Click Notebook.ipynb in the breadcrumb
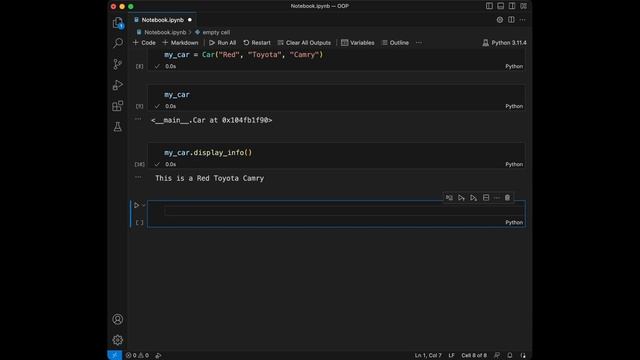Screen dimensions: 640x360 165,32
